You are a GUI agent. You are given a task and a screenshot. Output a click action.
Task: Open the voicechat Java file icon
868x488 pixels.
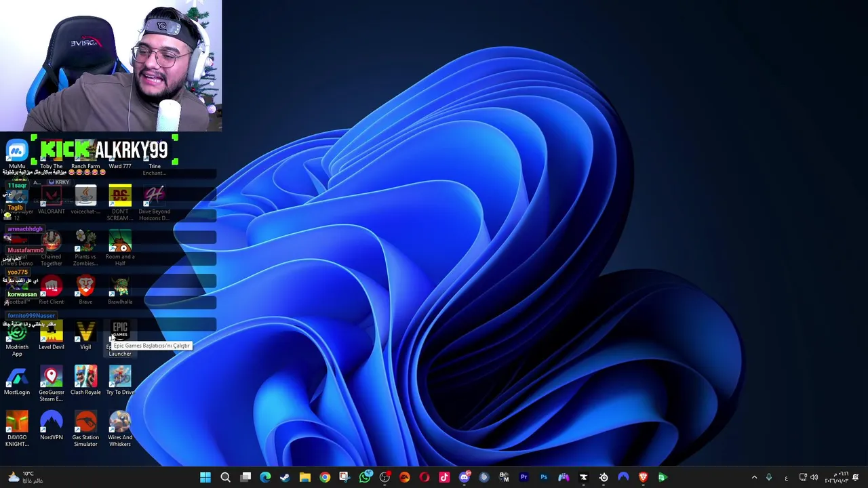pos(85,201)
